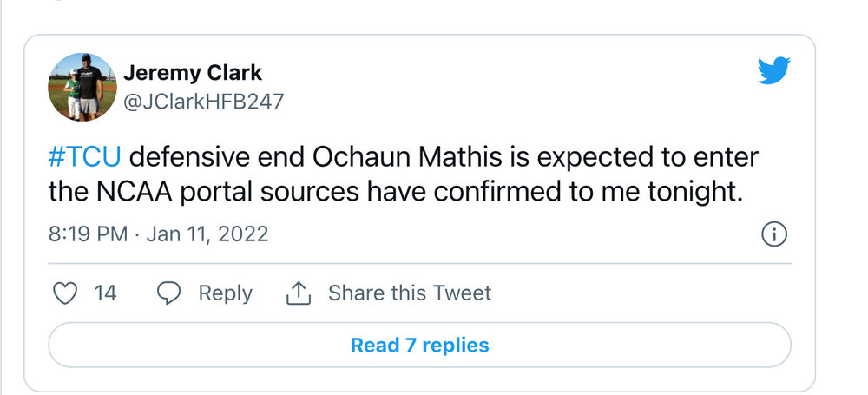868x395 pixels.
Task: Follow the #TCU hashtag link
Action: pos(84,157)
